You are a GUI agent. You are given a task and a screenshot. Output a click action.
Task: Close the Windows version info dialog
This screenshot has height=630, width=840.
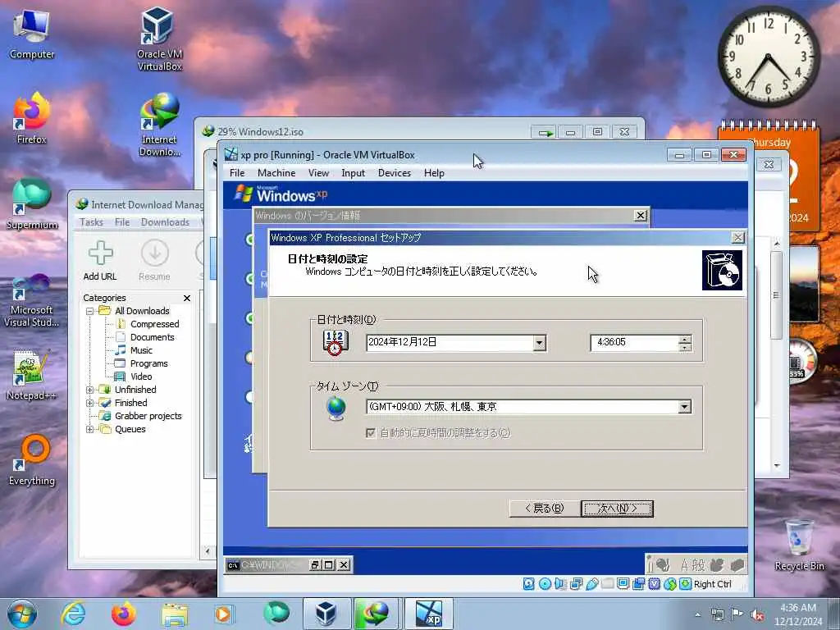click(x=640, y=216)
